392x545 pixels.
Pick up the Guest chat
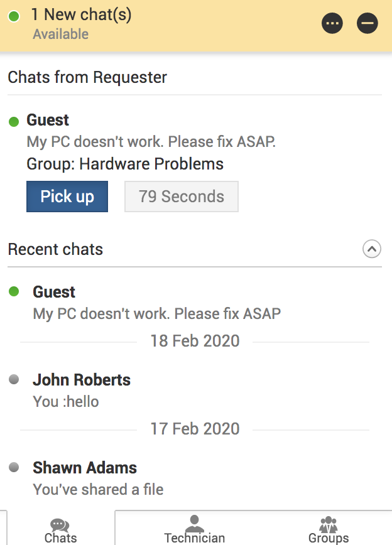point(67,196)
